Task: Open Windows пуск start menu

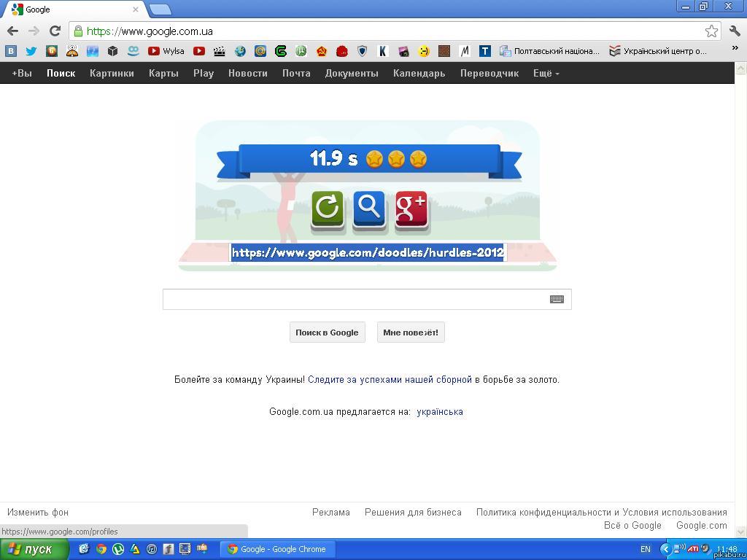Action: click(x=34, y=549)
